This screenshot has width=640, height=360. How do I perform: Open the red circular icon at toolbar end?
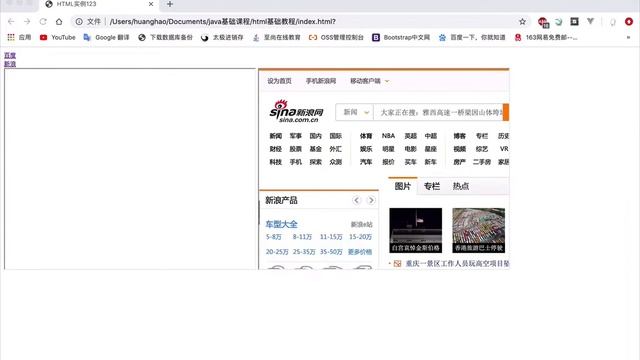(629, 22)
